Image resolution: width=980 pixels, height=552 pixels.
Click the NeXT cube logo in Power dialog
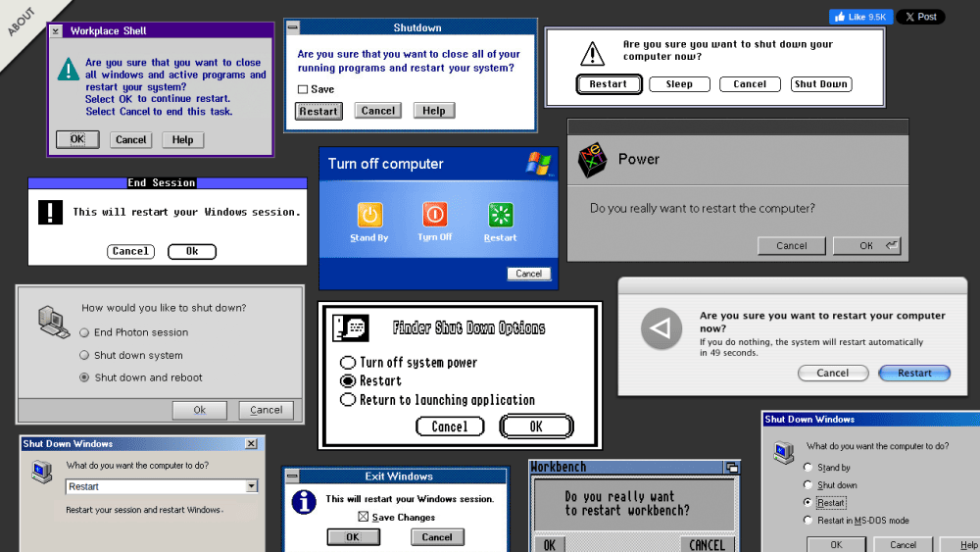coord(592,160)
